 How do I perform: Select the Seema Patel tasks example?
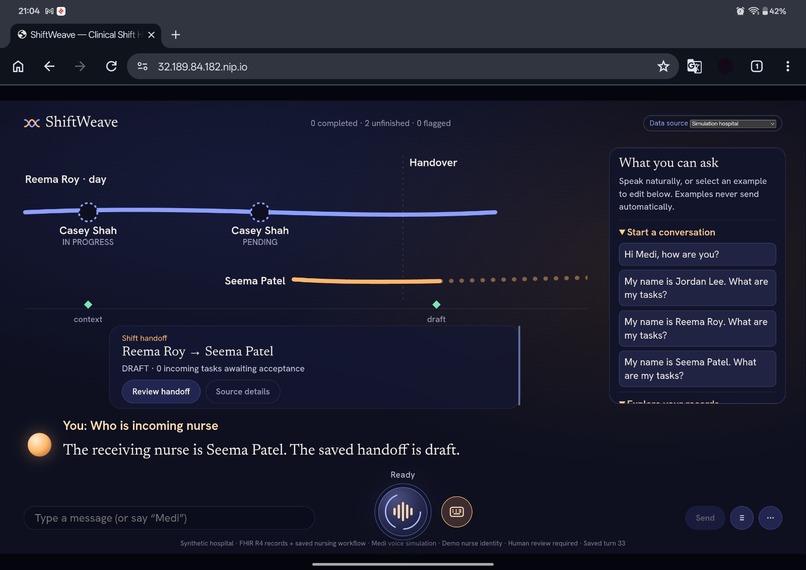coord(697,369)
